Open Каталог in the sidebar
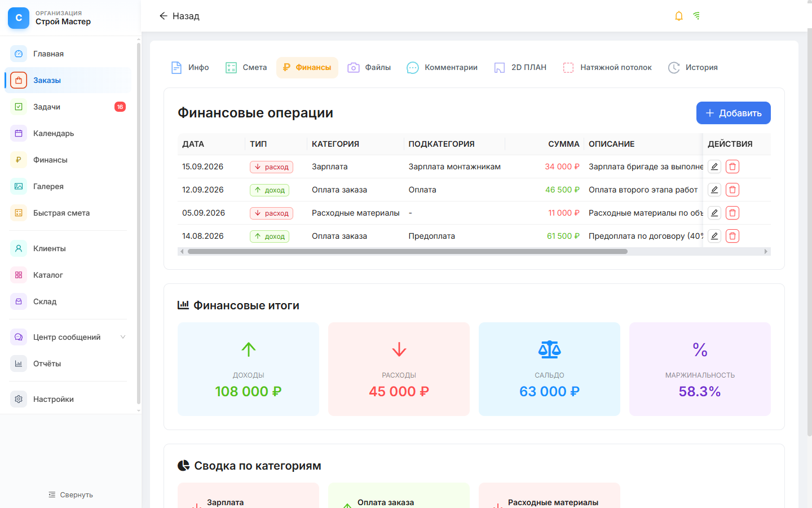 68,275
